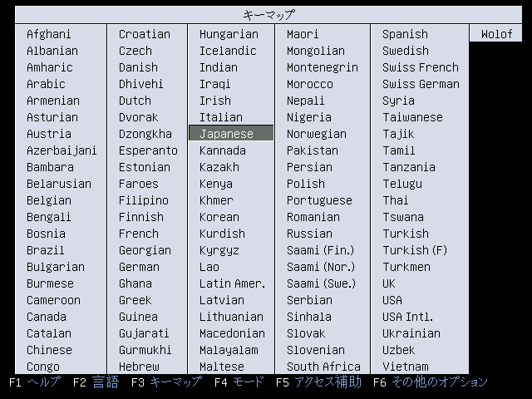532x399 pixels.
Task: Select Dvorak keymap
Action: click(139, 117)
